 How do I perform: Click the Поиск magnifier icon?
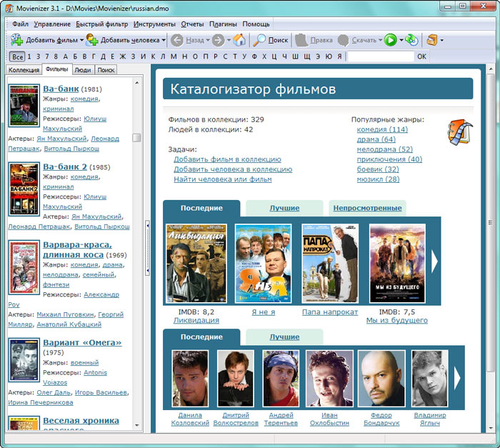click(x=259, y=40)
